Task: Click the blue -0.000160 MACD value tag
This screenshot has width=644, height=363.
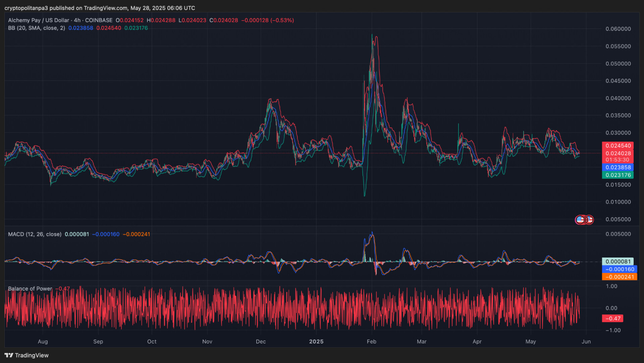Action: coord(619,269)
